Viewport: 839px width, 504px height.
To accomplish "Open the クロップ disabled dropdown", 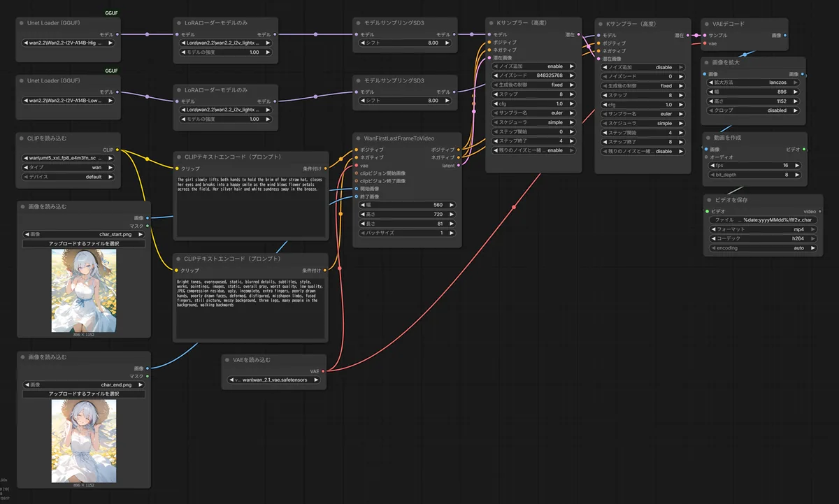I will coord(753,110).
